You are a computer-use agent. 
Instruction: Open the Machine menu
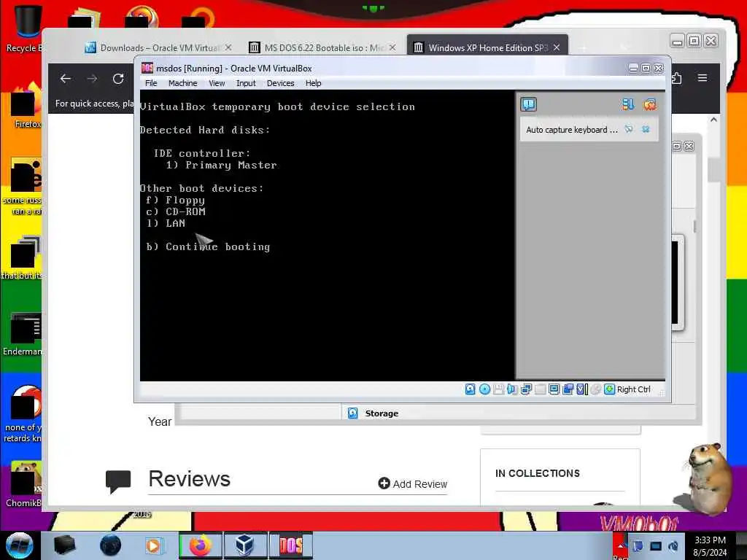coord(182,83)
